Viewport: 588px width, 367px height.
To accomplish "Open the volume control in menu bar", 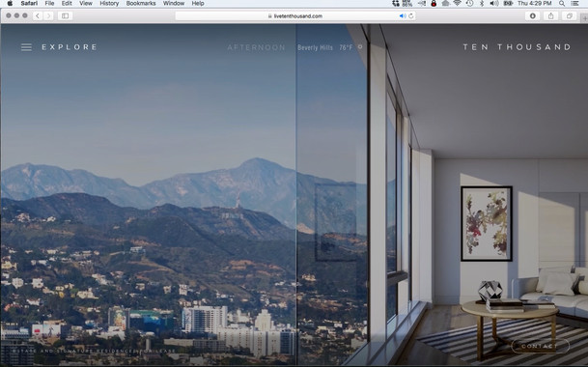I will click(494, 3).
